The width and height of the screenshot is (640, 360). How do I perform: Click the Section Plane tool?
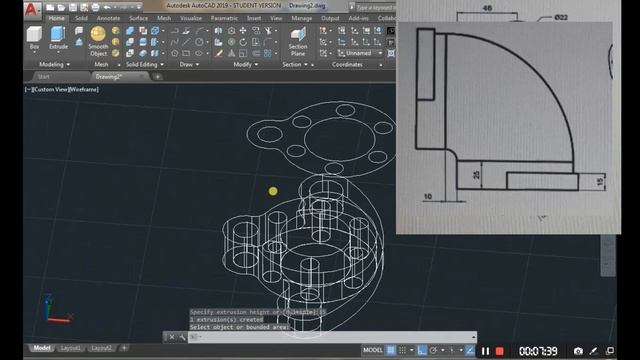pos(298,42)
